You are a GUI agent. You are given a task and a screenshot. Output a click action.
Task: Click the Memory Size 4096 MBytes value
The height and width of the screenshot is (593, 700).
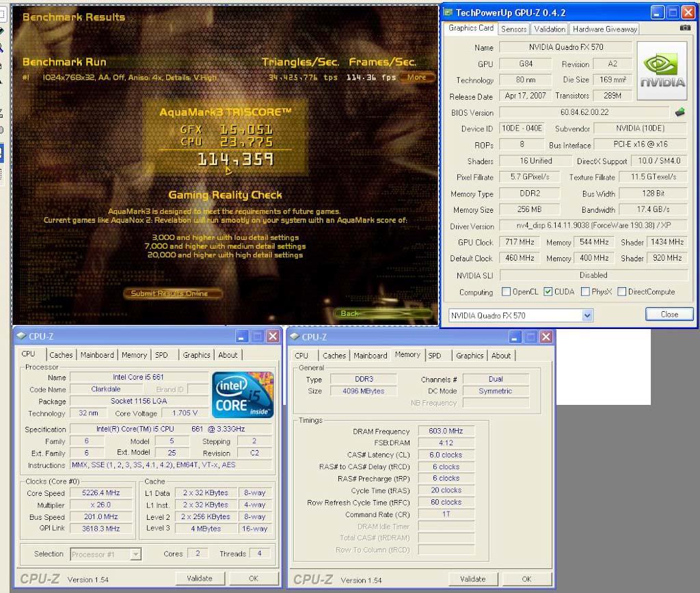pos(364,391)
